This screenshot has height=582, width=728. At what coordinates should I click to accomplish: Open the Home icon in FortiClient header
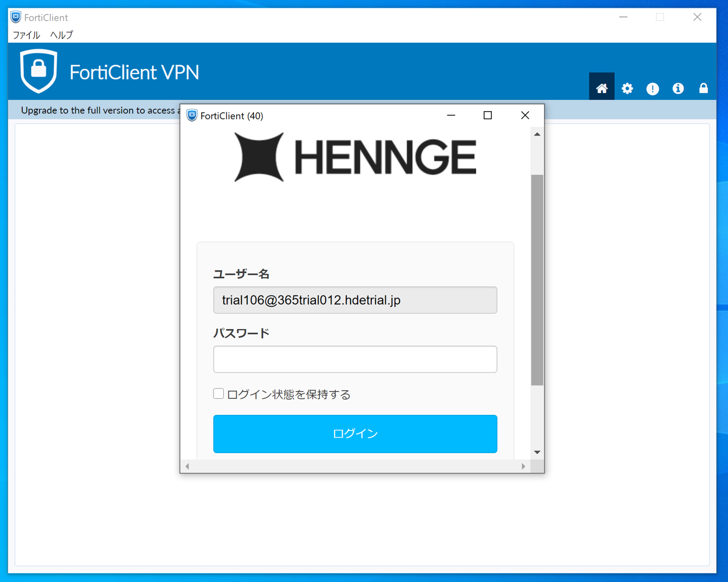(601, 88)
